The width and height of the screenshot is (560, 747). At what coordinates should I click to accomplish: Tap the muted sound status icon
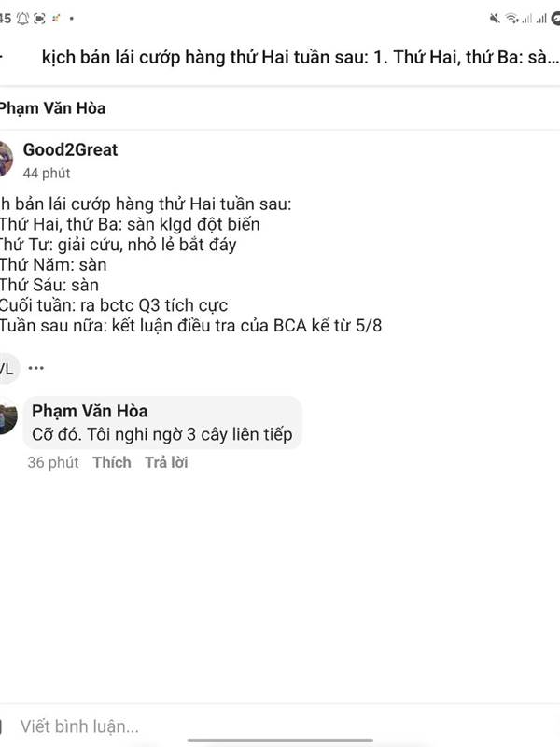[x=495, y=18]
